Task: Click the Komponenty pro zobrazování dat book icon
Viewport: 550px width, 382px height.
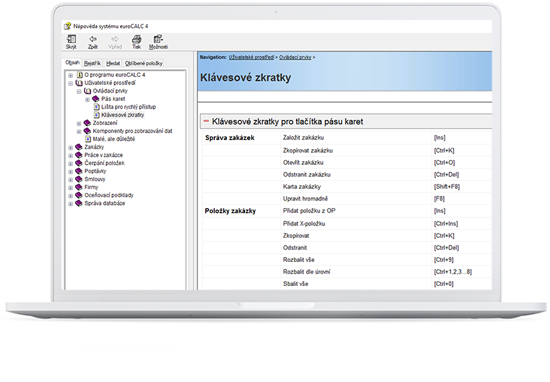Action: 87,131
